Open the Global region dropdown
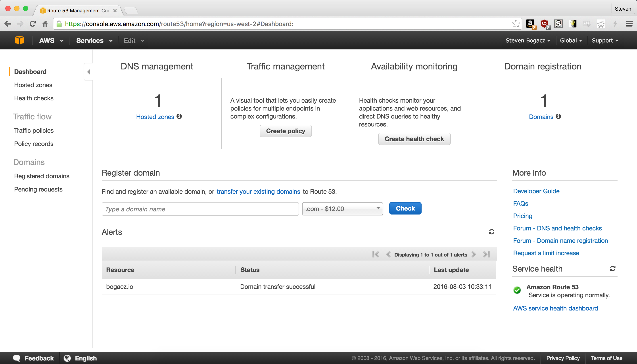Image resolution: width=637 pixels, height=364 pixels. [x=571, y=40]
